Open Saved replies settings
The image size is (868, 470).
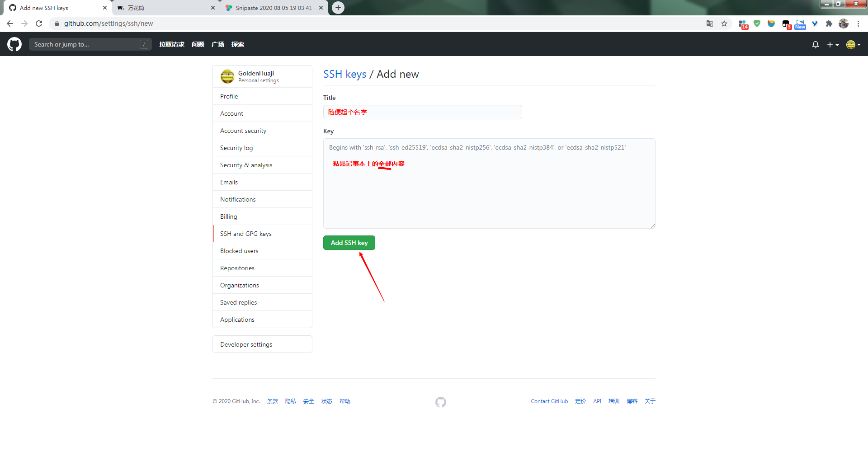[x=262, y=302]
